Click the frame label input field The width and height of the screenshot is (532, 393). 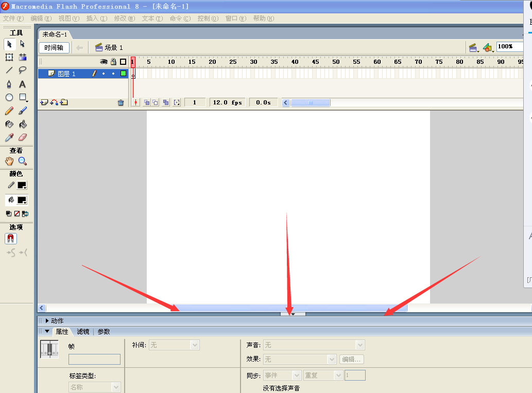[94, 359]
